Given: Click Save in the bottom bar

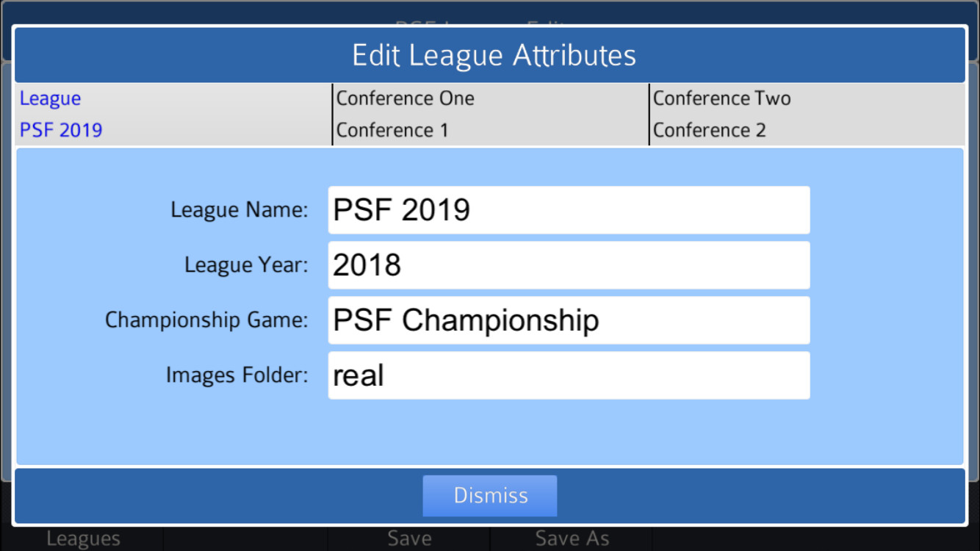Looking at the screenshot, I should (408, 538).
